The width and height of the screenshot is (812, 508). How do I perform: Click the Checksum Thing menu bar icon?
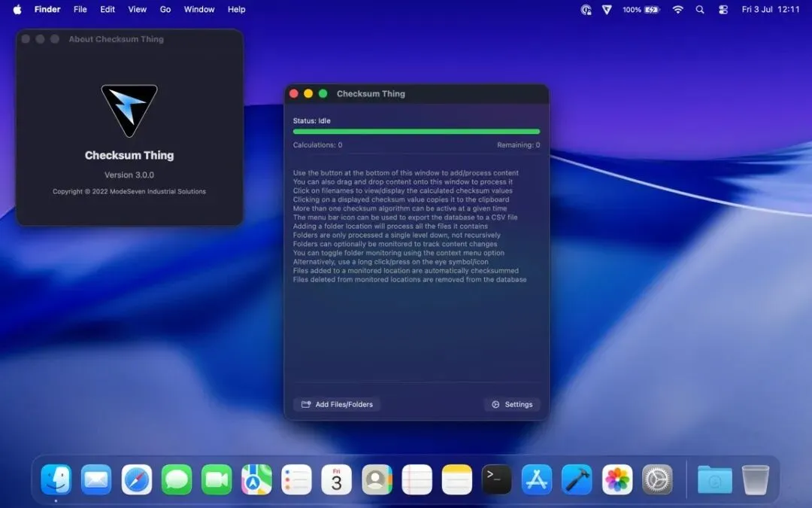[607, 9]
